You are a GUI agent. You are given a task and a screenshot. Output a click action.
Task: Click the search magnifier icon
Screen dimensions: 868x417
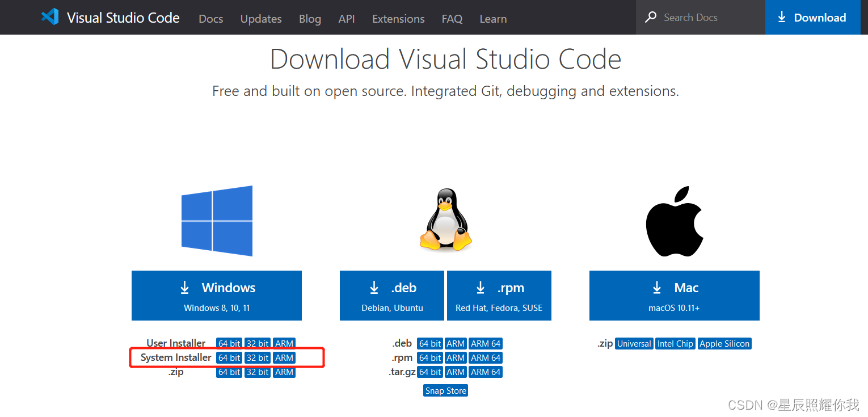coord(651,17)
